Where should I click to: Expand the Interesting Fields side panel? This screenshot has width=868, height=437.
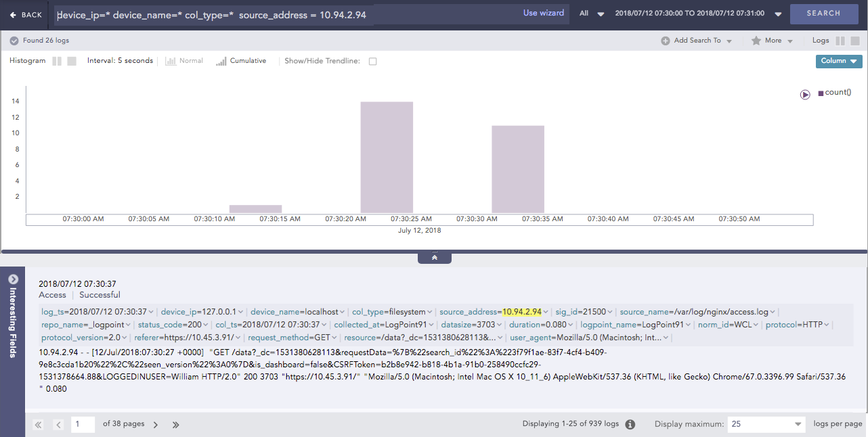click(12, 279)
